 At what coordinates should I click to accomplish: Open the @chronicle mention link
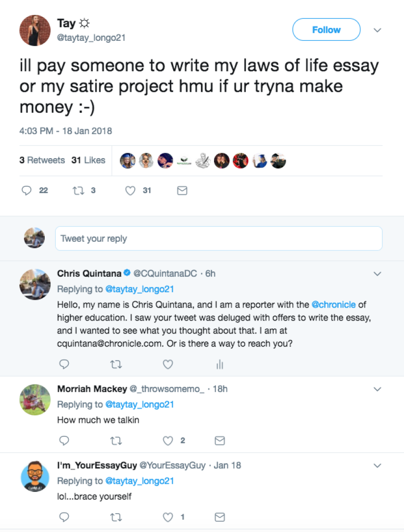(x=333, y=305)
